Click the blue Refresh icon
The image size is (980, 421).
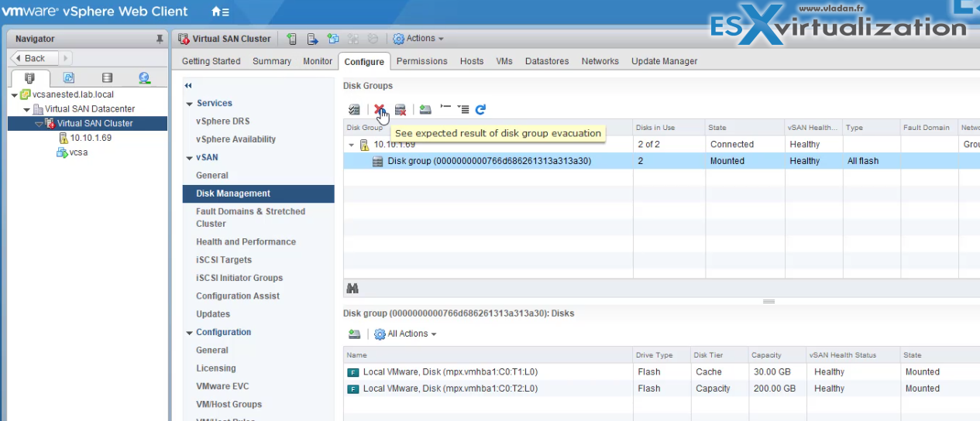[x=480, y=110]
